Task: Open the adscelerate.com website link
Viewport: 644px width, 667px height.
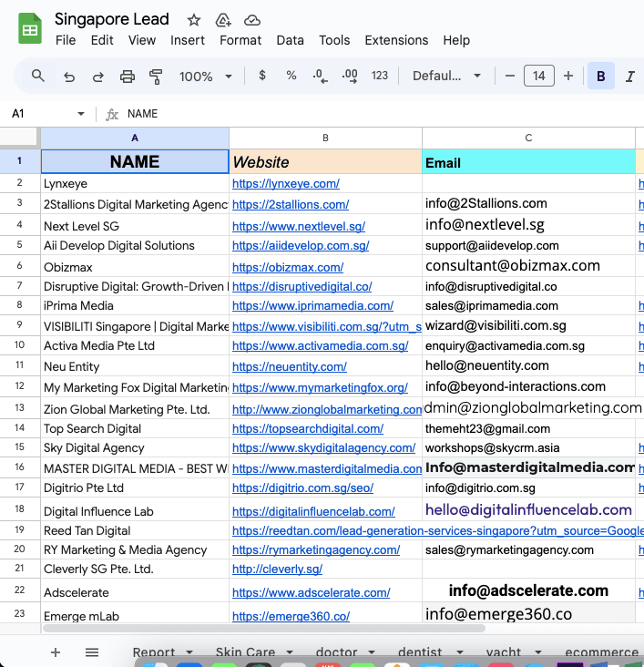Action: [x=311, y=592]
